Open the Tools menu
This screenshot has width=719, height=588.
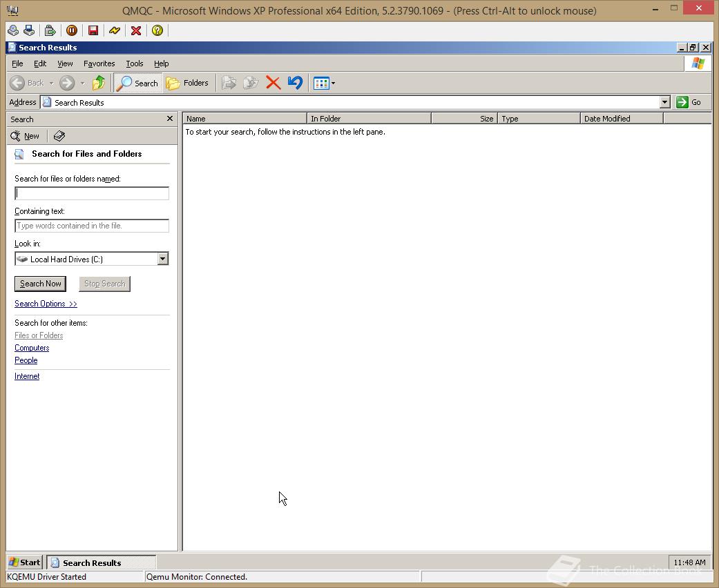(135, 63)
